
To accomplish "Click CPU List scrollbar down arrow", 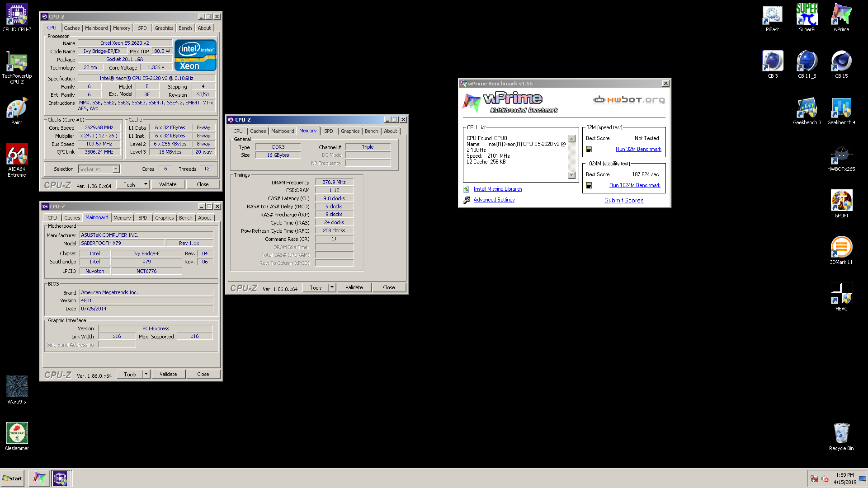I will [x=572, y=175].
